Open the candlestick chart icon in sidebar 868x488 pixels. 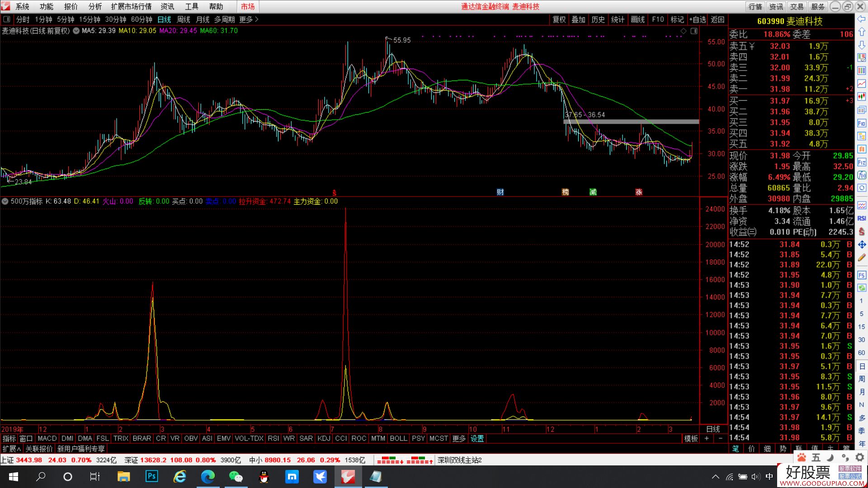click(x=862, y=96)
